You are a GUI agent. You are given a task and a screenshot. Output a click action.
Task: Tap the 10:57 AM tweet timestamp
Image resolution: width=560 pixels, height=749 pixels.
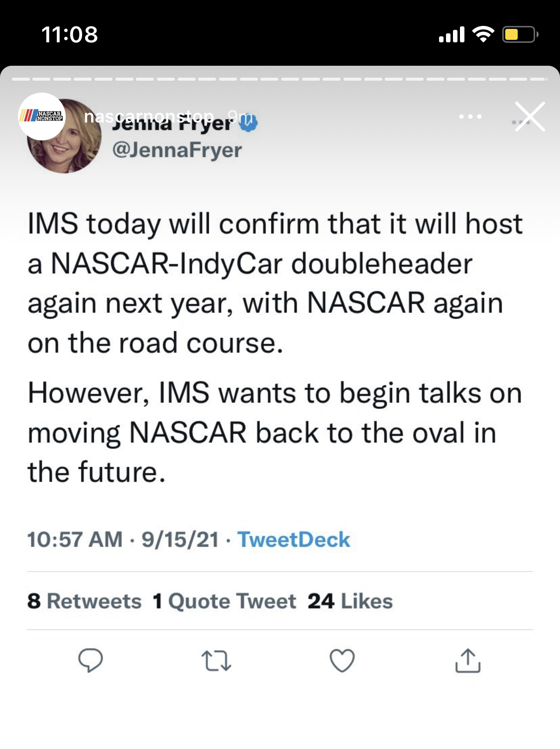[x=75, y=539]
